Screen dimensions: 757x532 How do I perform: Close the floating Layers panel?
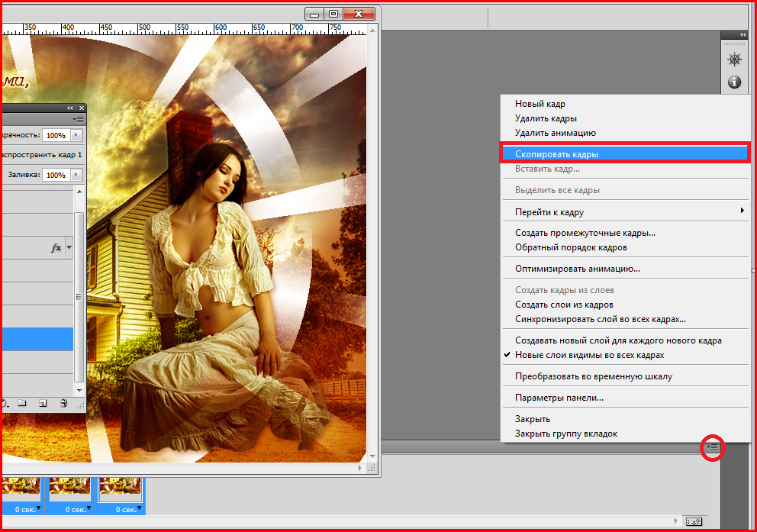coord(82,108)
